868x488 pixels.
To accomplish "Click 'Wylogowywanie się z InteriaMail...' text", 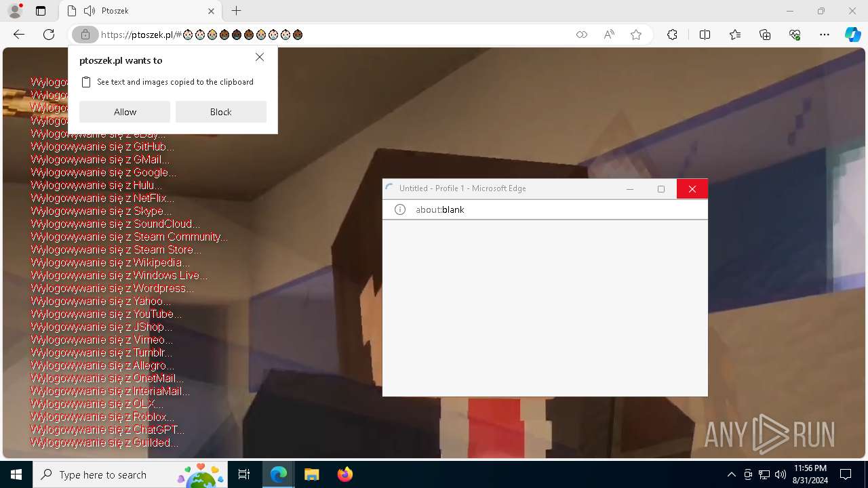I will (x=111, y=392).
